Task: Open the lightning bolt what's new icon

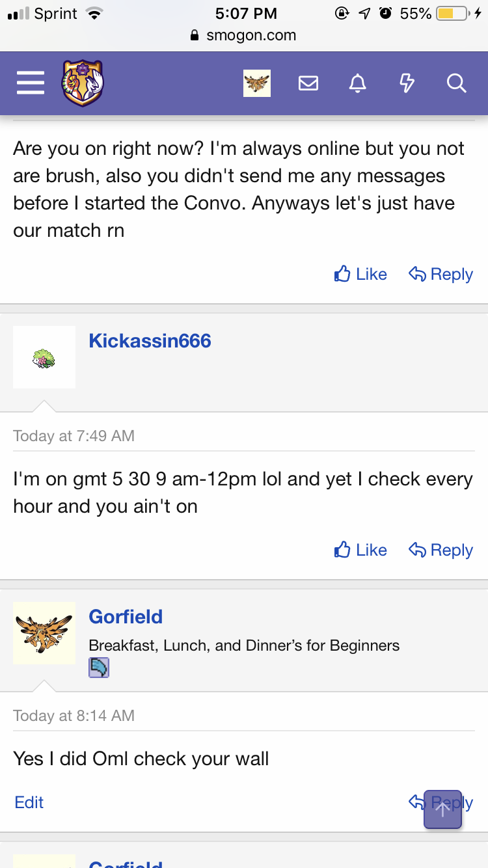Action: [x=407, y=83]
